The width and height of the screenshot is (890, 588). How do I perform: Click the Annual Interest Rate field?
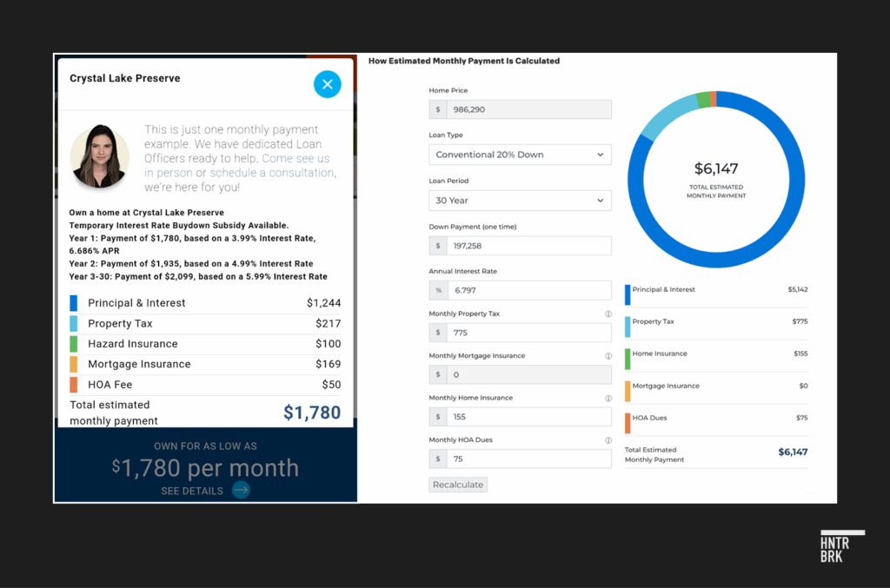[528, 291]
